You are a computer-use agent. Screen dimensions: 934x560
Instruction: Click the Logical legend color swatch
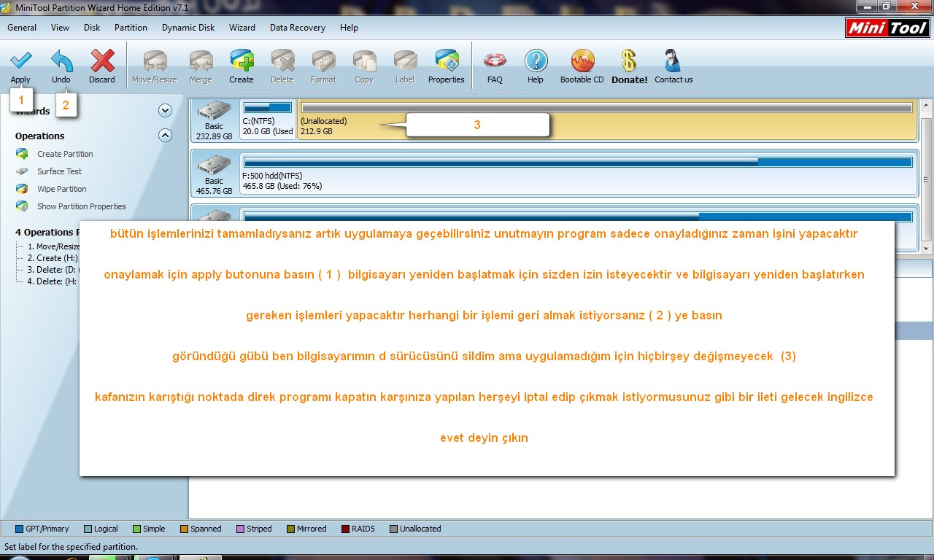88,529
